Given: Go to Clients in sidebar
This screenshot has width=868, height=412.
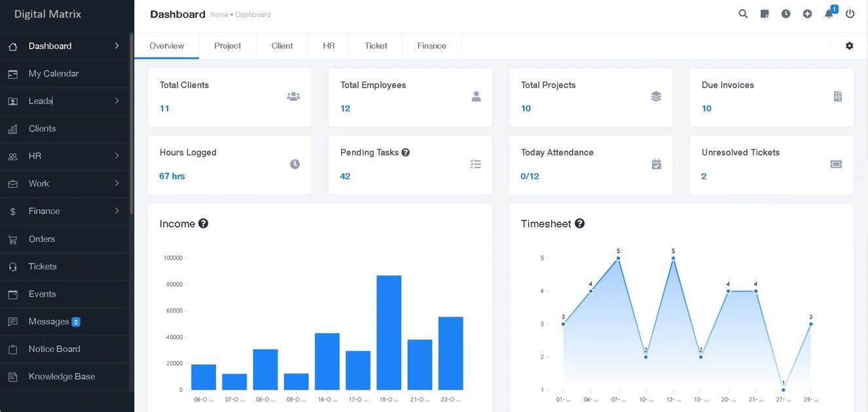Looking at the screenshot, I should coord(64,129).
